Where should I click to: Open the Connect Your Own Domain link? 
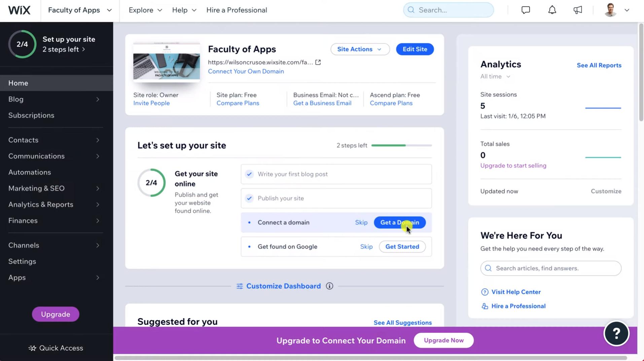pos(246,71)
